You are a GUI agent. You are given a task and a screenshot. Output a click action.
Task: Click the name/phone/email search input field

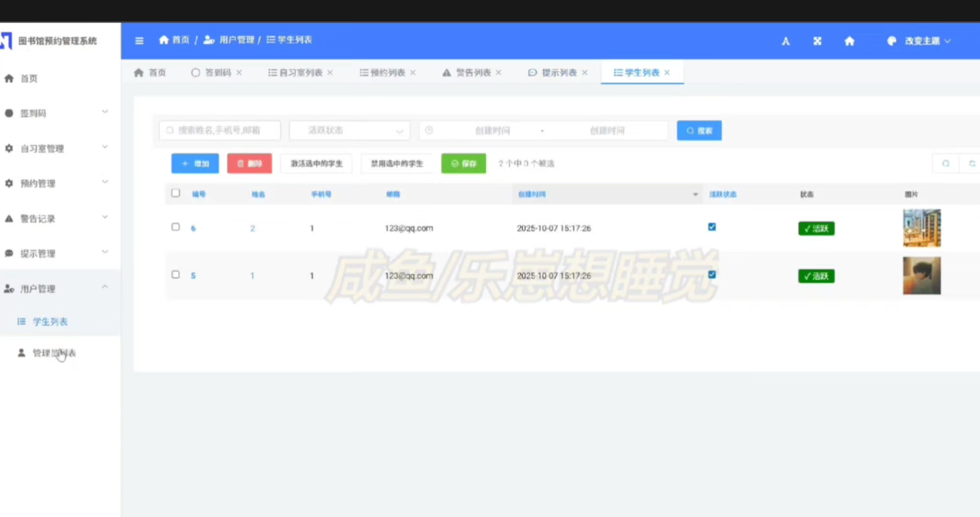[x=220, y=131]
